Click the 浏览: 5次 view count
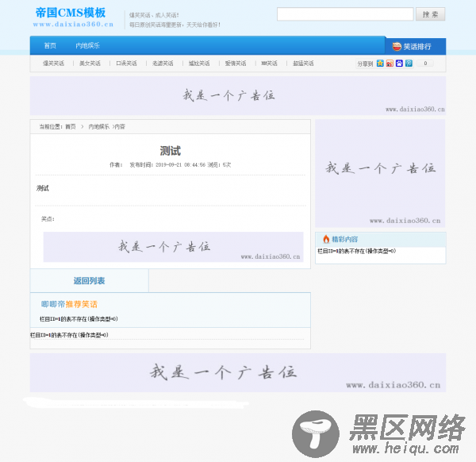Screen dimensions: 476x462 coord(219,164)
